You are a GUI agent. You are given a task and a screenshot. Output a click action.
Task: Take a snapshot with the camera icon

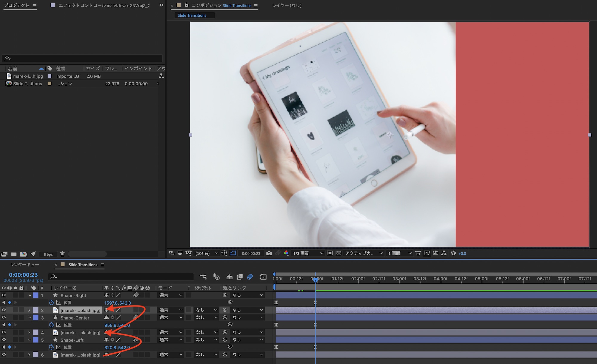click(x=269, y=253)
